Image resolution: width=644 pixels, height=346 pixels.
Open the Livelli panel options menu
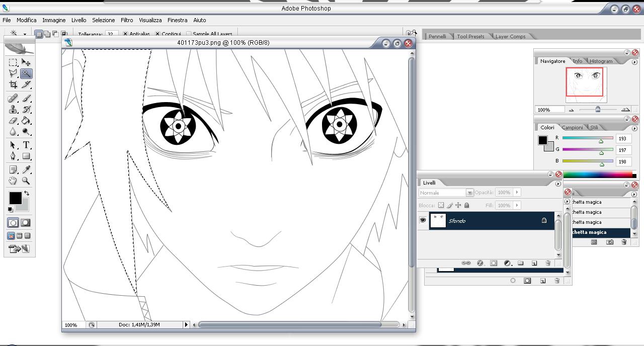(558, 184)
